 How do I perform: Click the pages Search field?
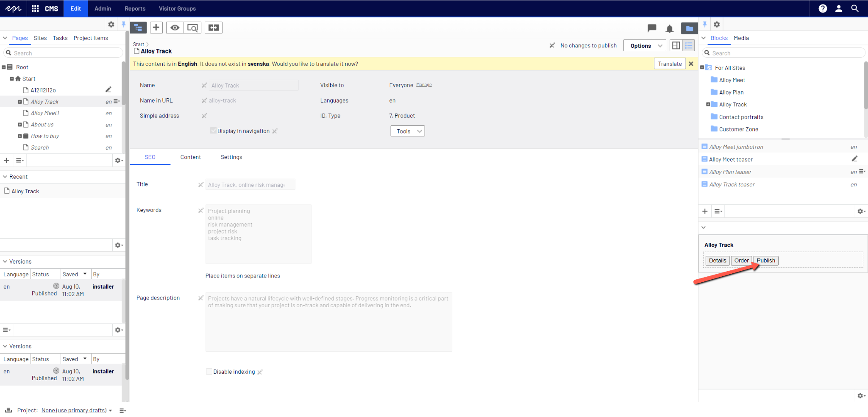tap(63, 53)
